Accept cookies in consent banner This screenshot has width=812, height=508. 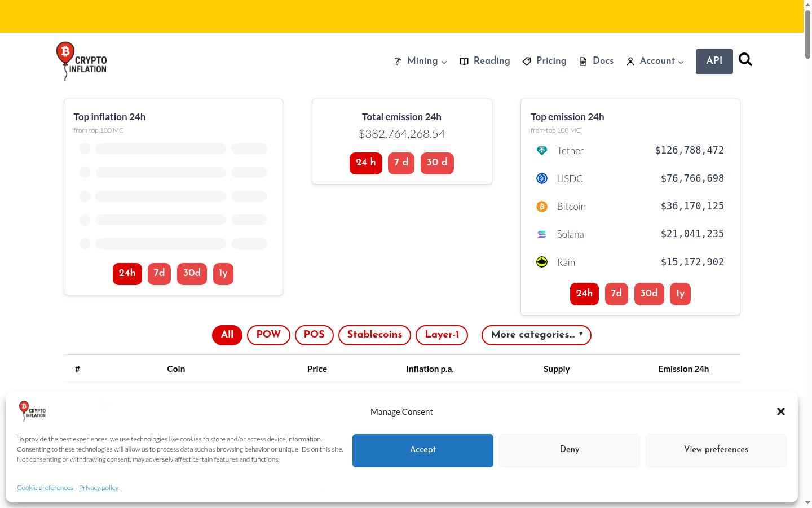[x=423, y=450]
